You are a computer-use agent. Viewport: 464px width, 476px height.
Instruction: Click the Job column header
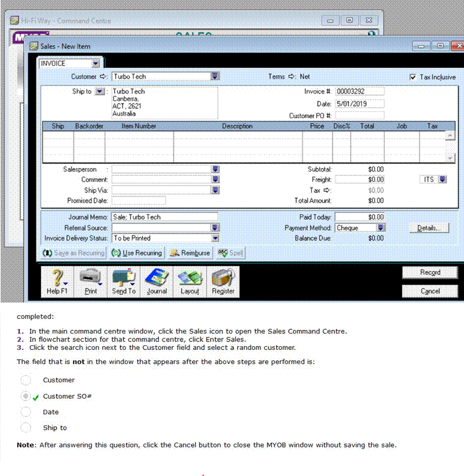click(402, 126)
